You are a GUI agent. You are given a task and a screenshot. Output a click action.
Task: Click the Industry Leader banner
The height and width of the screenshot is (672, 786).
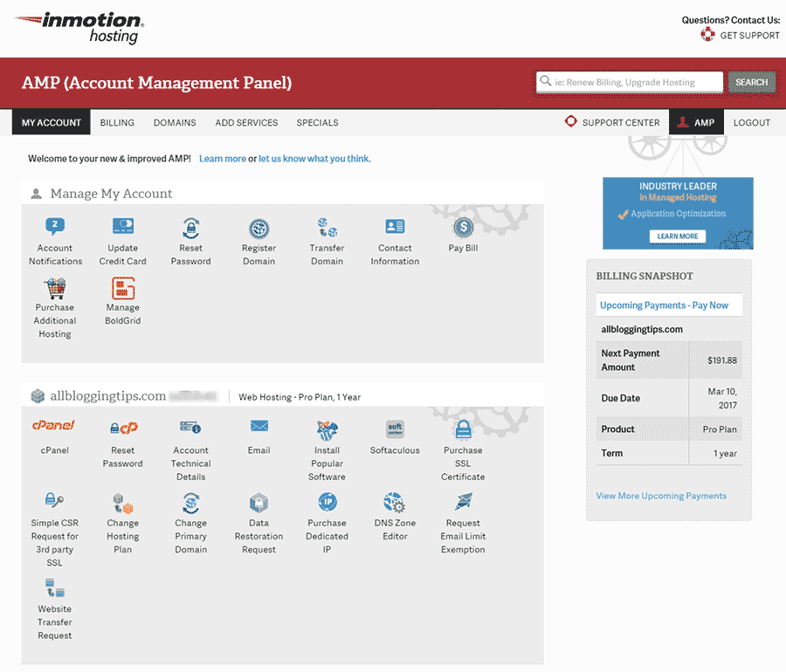pyautogui.click(x=678, y=213)
